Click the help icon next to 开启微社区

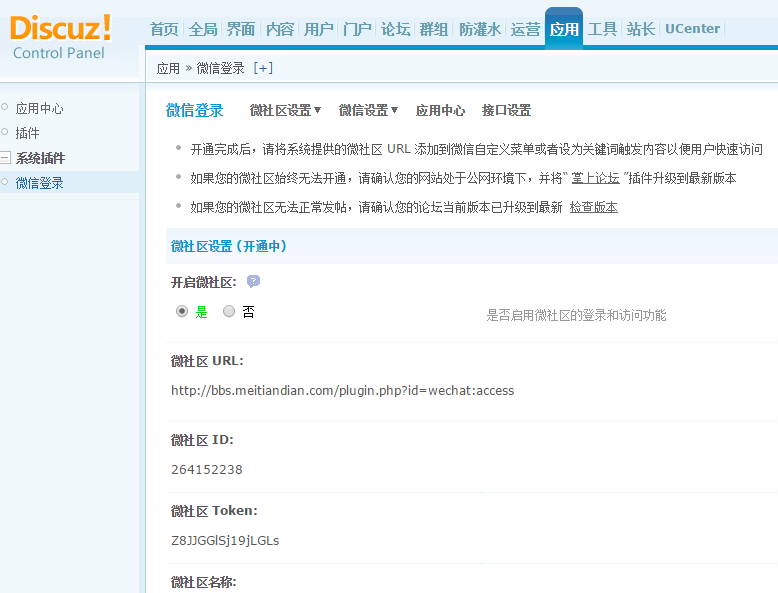(x=253, y=282)
